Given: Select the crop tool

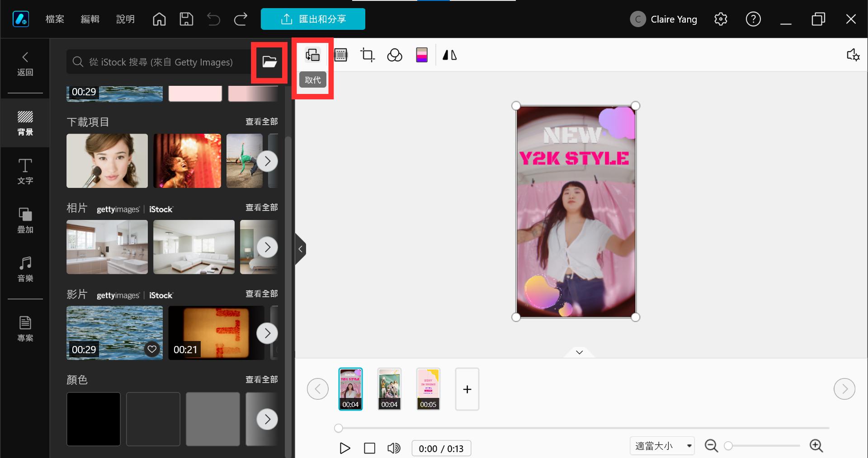Looking at the screenshot, I should [x=368, y=55].
